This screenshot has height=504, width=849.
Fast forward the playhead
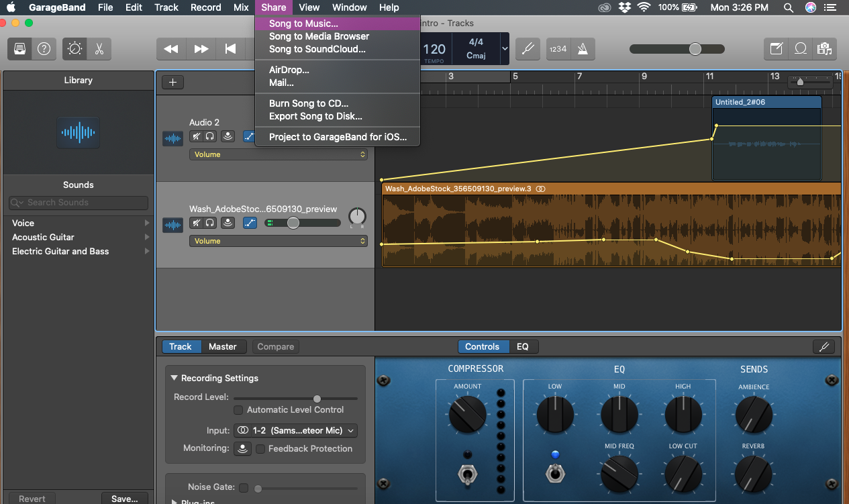pos(201,49)
